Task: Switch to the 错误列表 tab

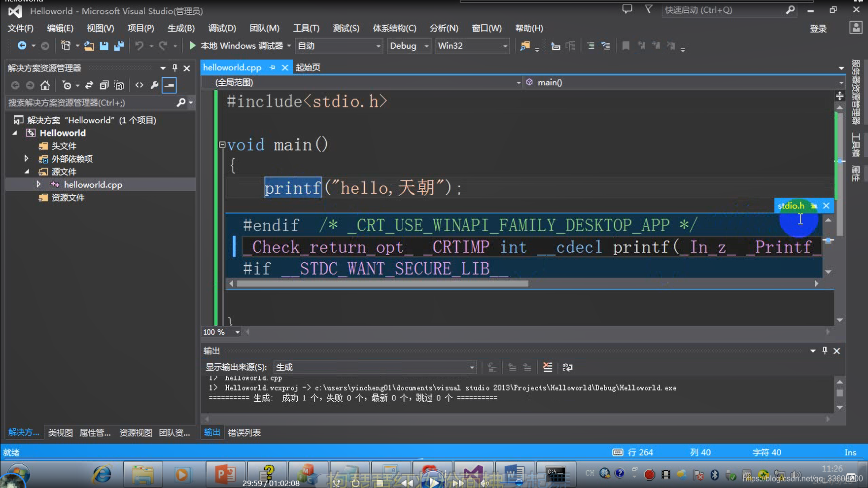Action: coord(244,433)
